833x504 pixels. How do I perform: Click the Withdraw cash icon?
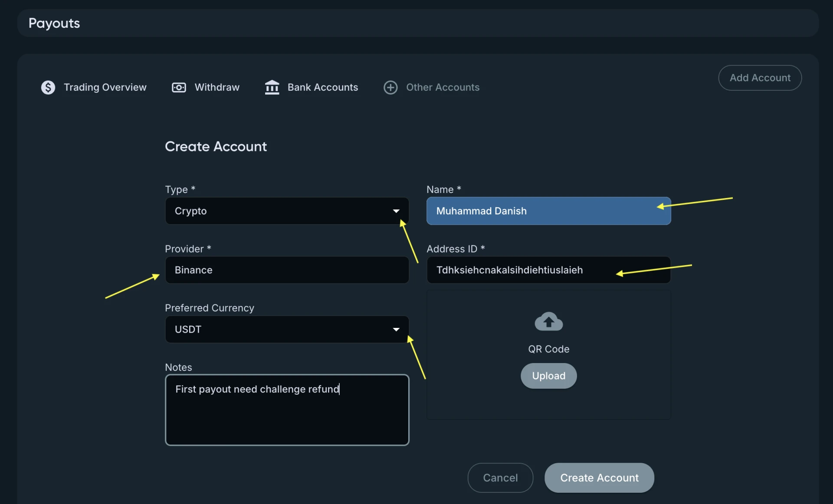[179, 88]
